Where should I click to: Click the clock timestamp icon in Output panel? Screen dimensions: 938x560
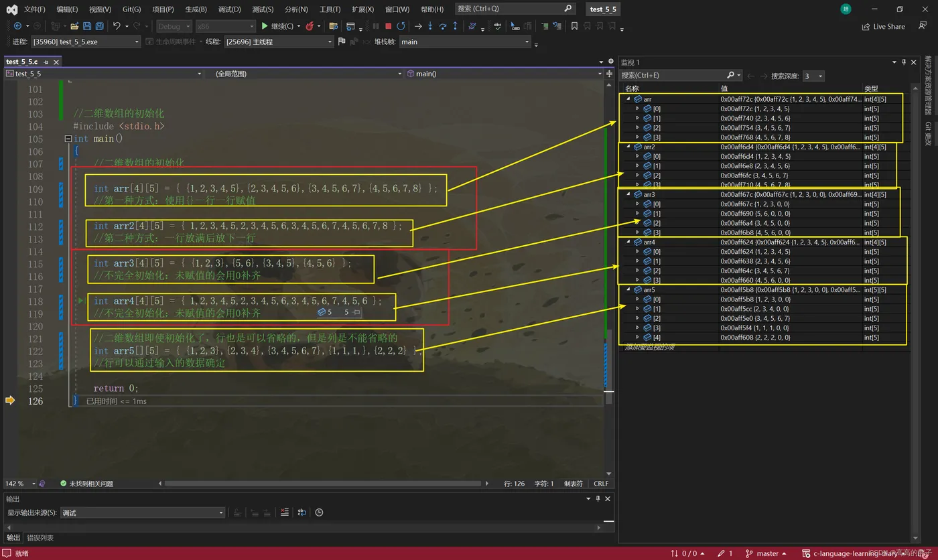click(x=320, y=512)
